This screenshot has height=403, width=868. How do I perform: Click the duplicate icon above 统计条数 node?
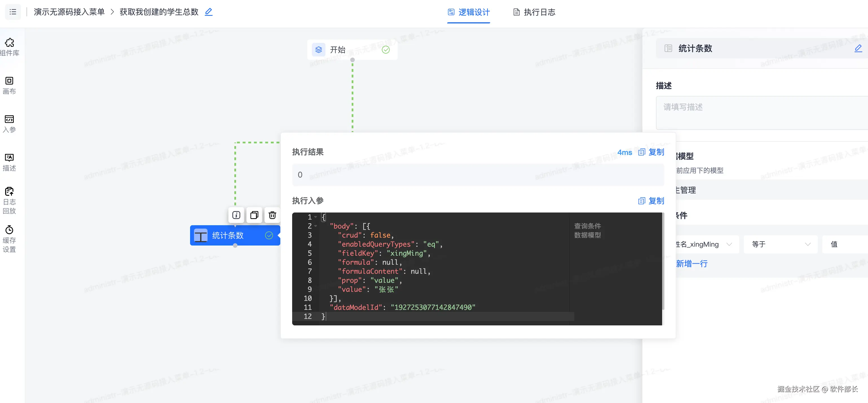point(254,215)
